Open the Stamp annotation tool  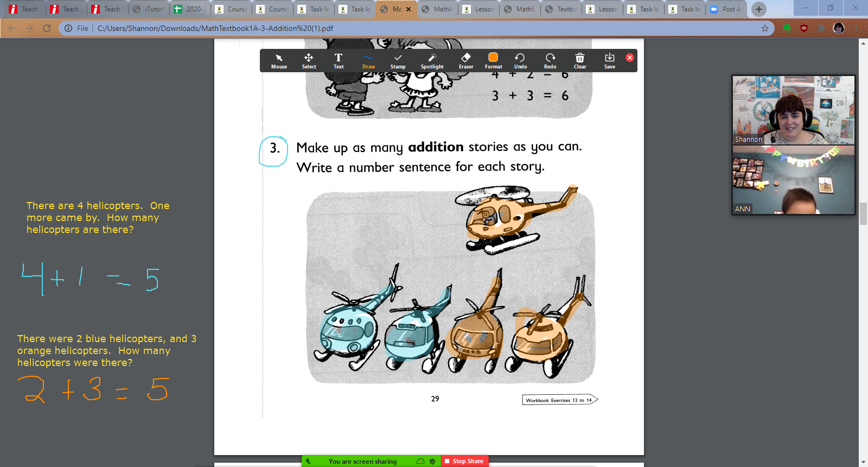coord(398,61)
